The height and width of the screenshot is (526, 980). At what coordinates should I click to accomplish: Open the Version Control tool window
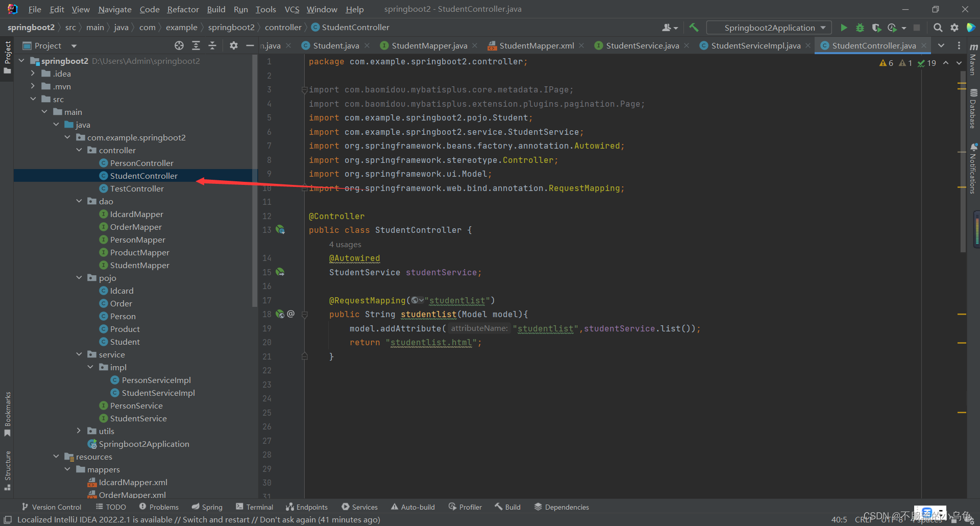(x=52, y=507)
